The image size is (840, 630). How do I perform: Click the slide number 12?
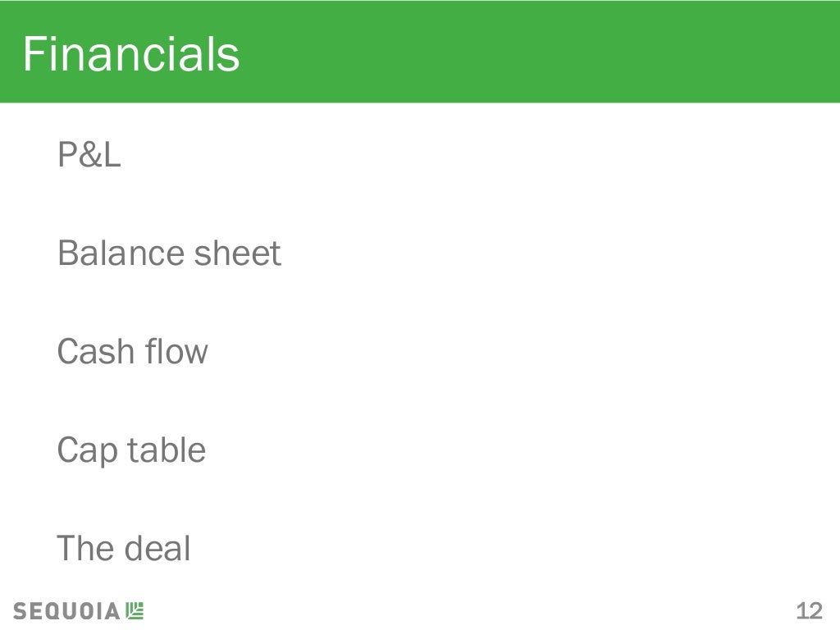(808, 611)
